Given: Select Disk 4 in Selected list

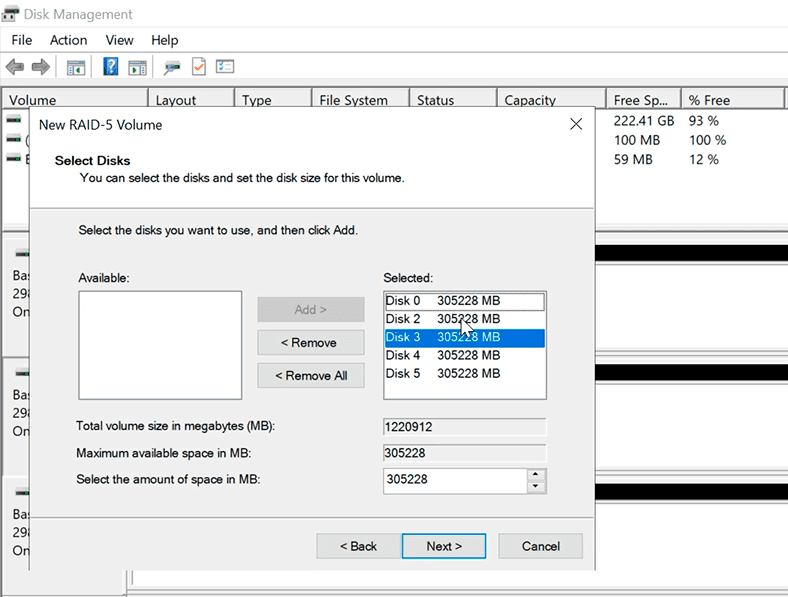Looking at the screenshot, I should (x=464, y=355).
